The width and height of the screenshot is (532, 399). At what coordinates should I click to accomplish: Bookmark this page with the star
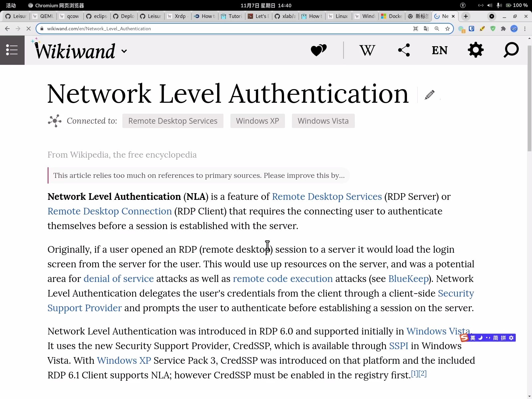coord(448,29)
